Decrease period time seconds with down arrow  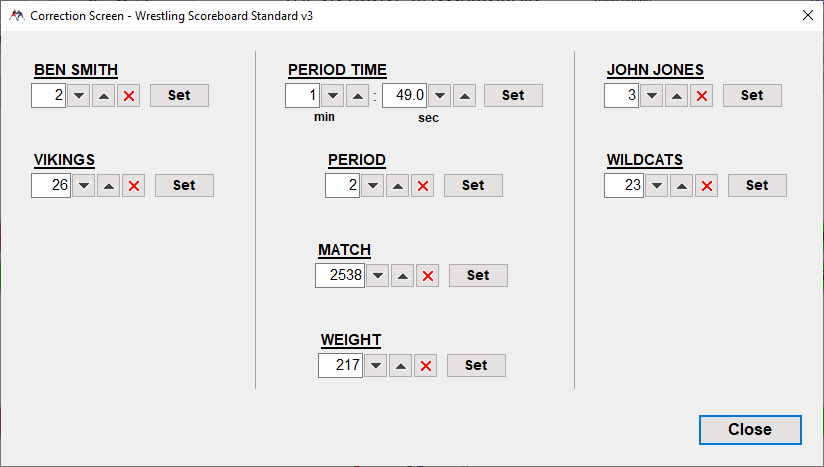(x=439, y=96)
